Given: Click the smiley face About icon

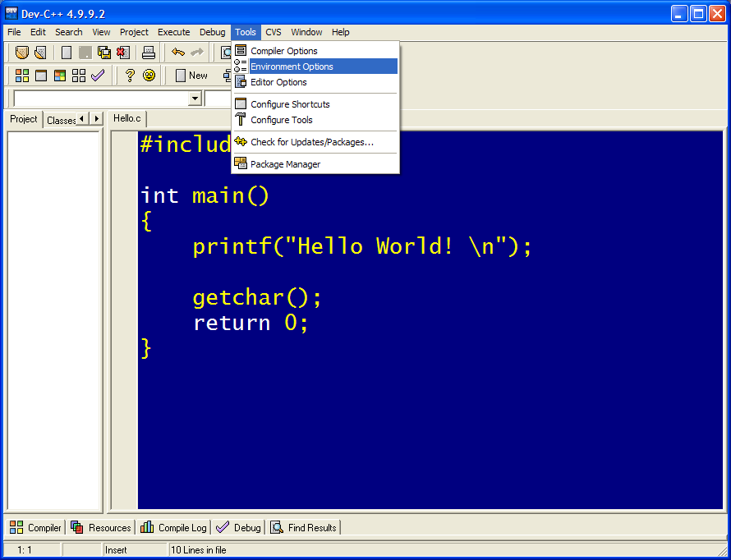Looking at the screenshot, I should pyautogui.click(x=149, y=76).
